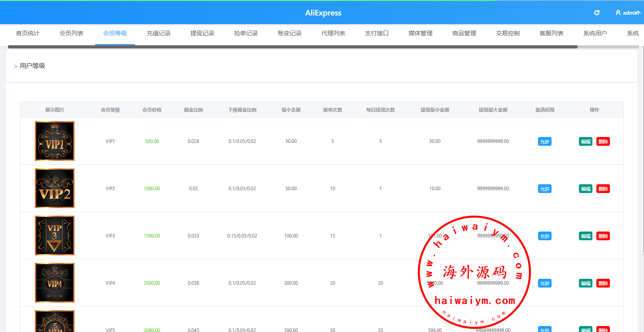644x332 pixels.
Task: Click the VIP2 level name cell
Action: coord(110,189)
